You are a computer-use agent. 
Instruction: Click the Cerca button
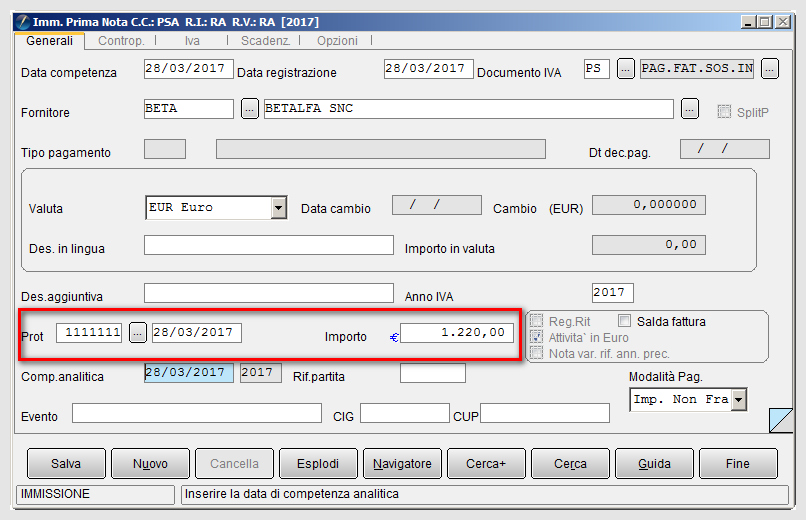tap(570, 463)
